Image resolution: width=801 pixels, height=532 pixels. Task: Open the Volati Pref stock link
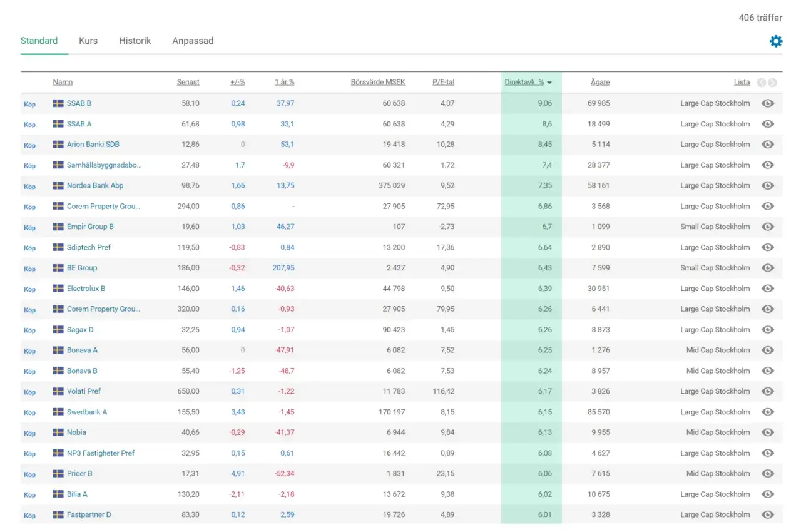tap(84, 391)
